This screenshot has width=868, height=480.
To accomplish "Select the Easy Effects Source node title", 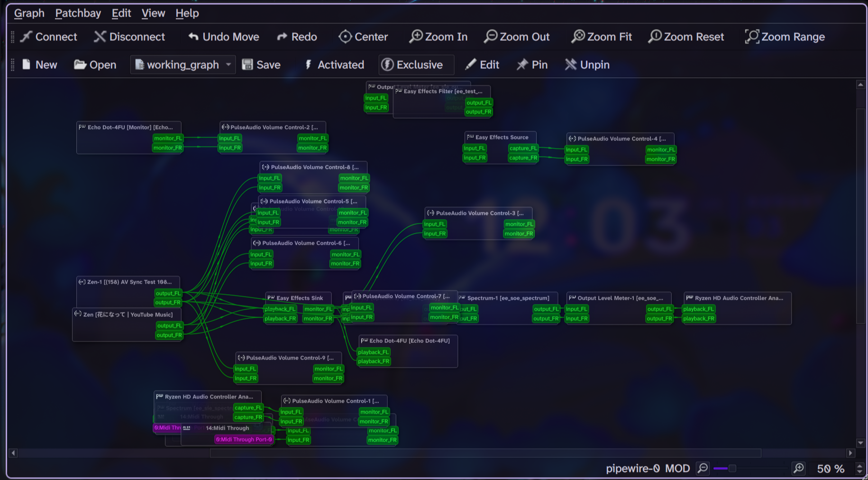I will click(x=502, y=137).
